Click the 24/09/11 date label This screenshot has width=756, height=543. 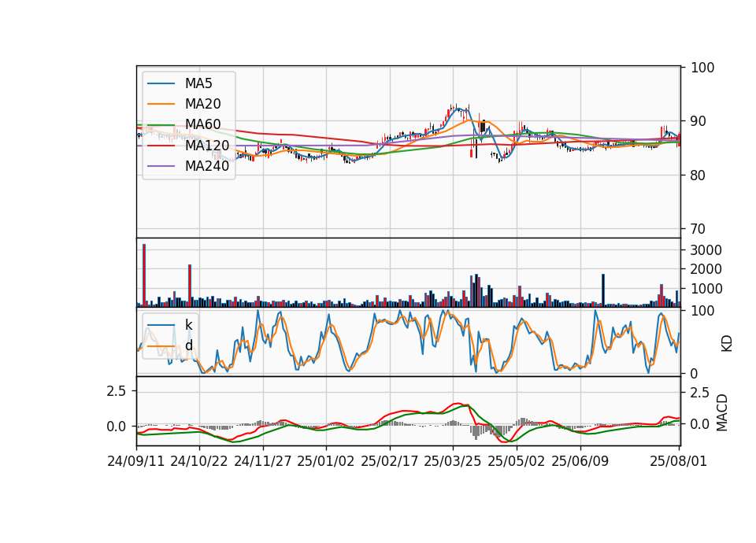[x=136, y=461]
